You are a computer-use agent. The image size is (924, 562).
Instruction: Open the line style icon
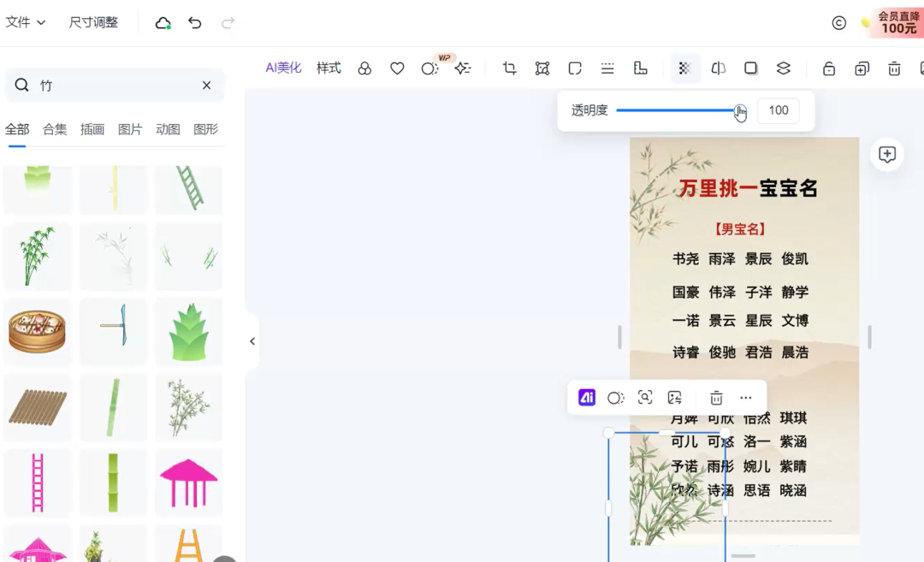point(607,69)
